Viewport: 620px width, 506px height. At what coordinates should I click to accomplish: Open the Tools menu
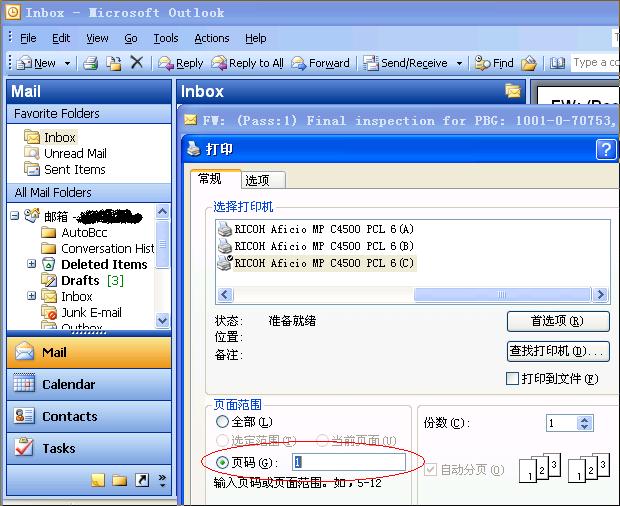[166, 38]
